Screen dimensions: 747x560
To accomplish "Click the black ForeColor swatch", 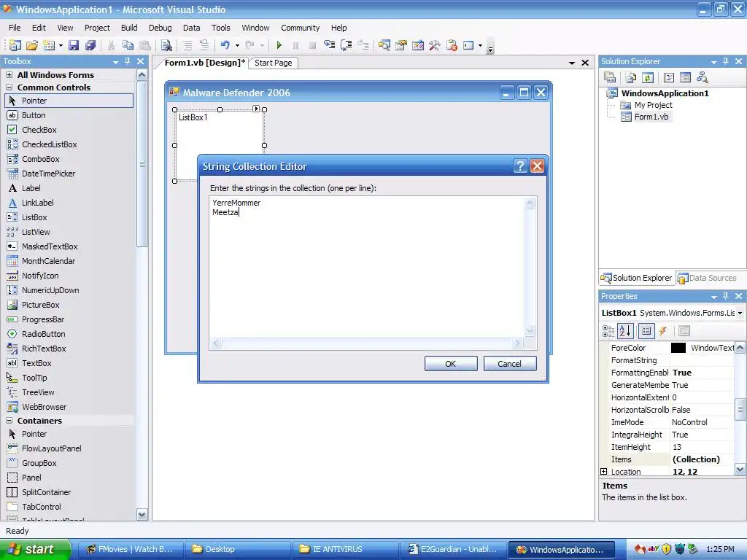I will 678,348.
